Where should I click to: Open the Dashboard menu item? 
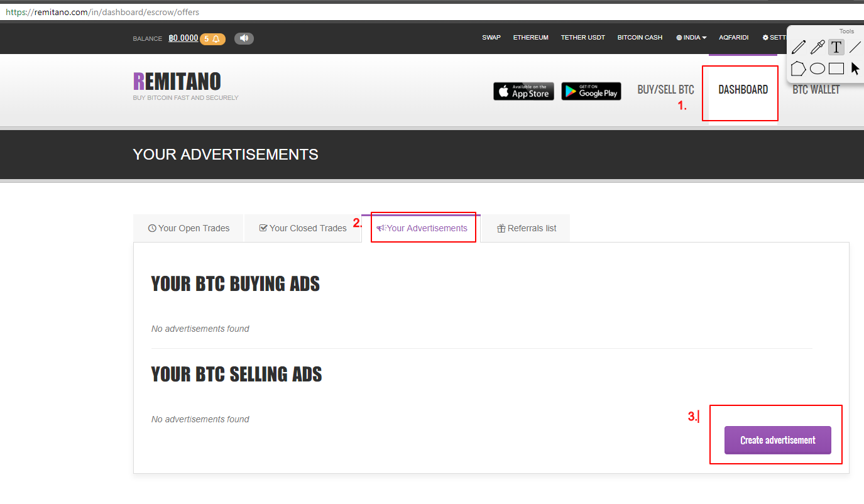click(743, 90)
